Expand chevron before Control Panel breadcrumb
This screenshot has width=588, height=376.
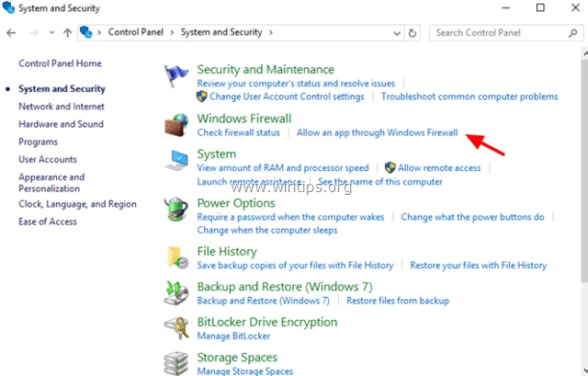99,33
